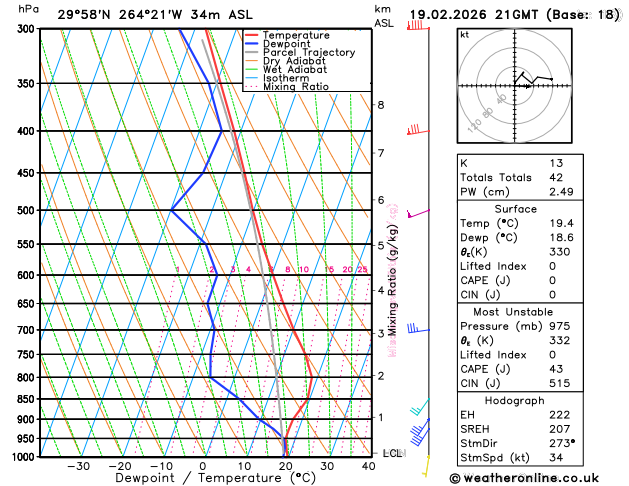This screenshot has height=486, width=629.
Task: Click the -30 temperature axis label
Action: (79, 466)
